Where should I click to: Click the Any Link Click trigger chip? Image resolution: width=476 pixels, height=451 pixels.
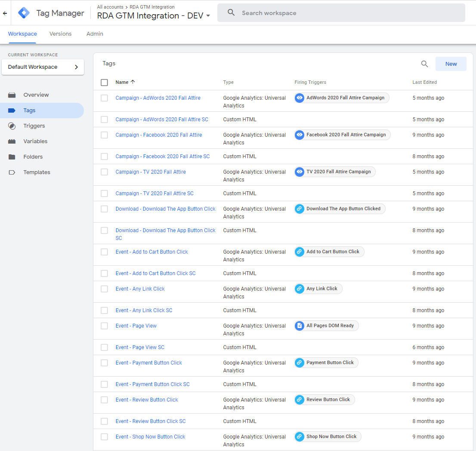[318, 289]
